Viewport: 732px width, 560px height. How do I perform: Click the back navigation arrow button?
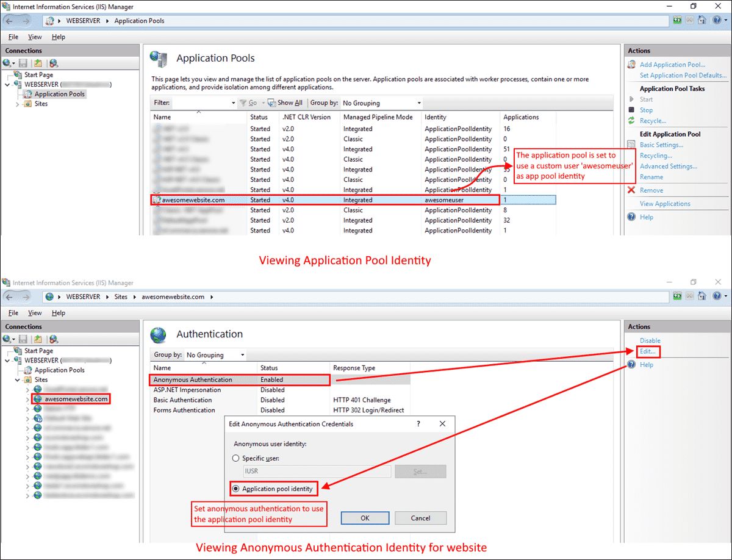click(11, 20)
